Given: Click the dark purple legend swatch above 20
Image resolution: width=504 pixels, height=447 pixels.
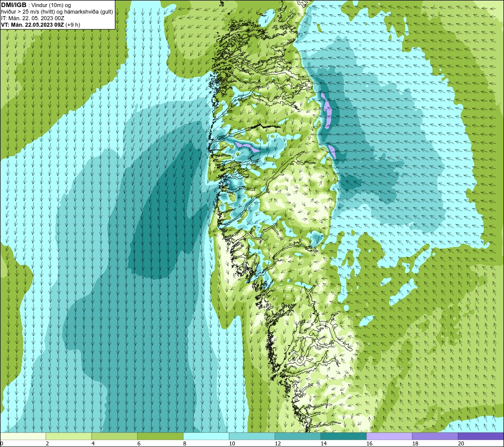Looking at the screenshot, I should tap(480, 436).
